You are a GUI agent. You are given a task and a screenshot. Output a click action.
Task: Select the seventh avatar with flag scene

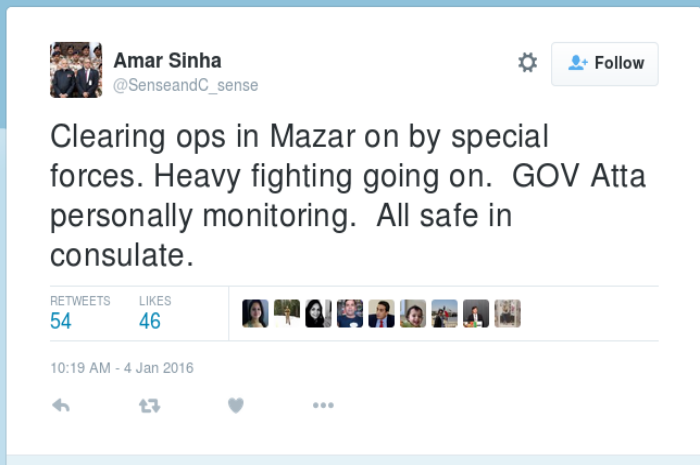[x=444, y=313]
